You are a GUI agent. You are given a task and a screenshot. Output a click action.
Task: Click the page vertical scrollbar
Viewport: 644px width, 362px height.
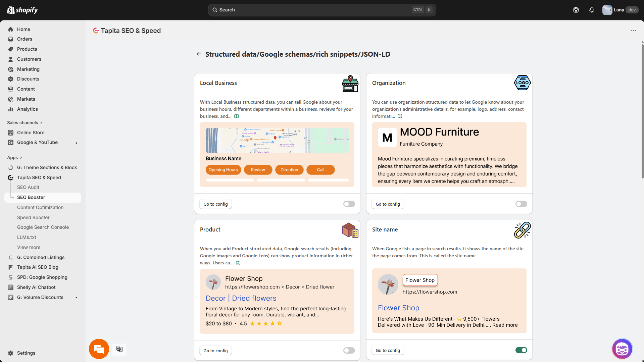click(642, 111)
